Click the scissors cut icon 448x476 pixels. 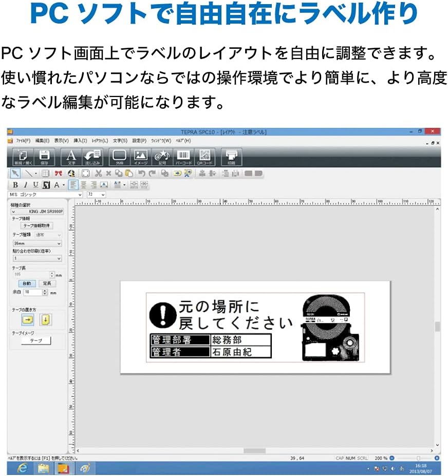point(98,174)
